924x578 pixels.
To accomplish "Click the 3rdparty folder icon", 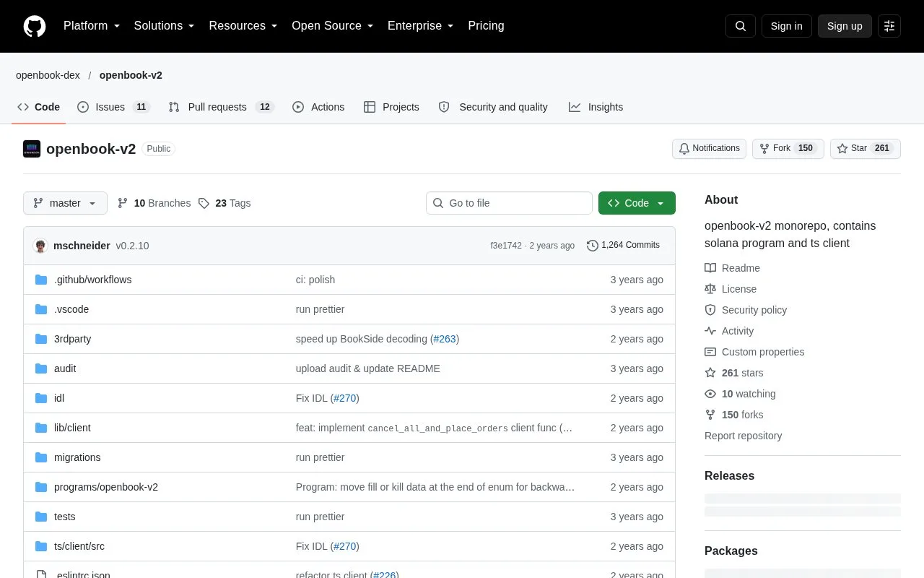I will pos(41,339).
